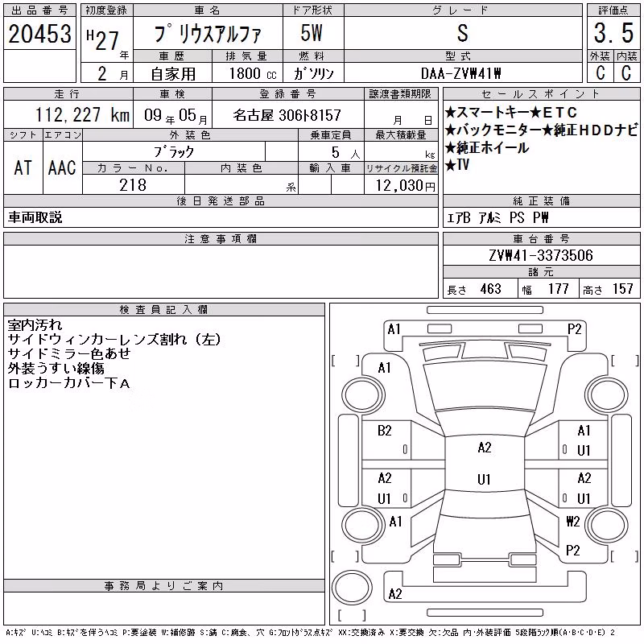Select the サイドミラー色あせ inspector note
The image size is (644, 644).
[x=69, y=353]
